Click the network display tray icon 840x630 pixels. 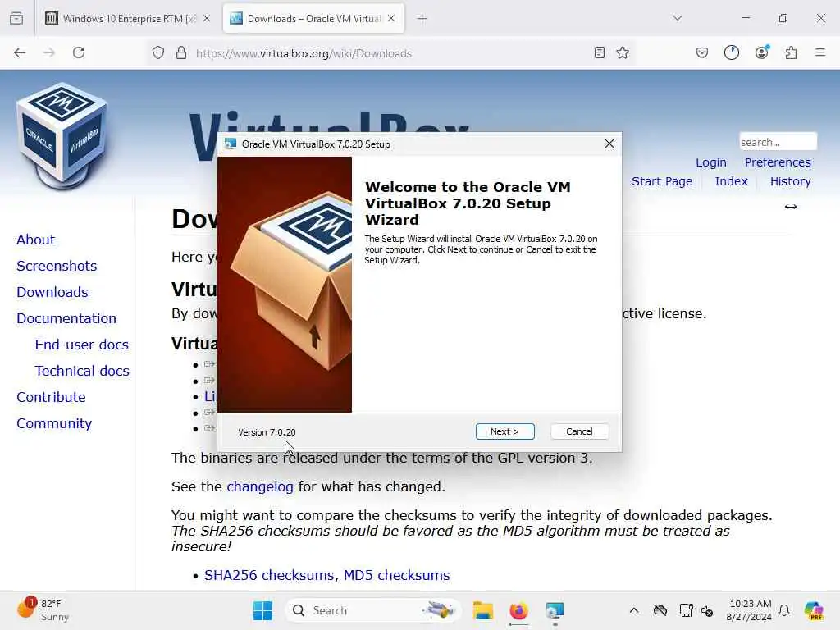(686, 610)
